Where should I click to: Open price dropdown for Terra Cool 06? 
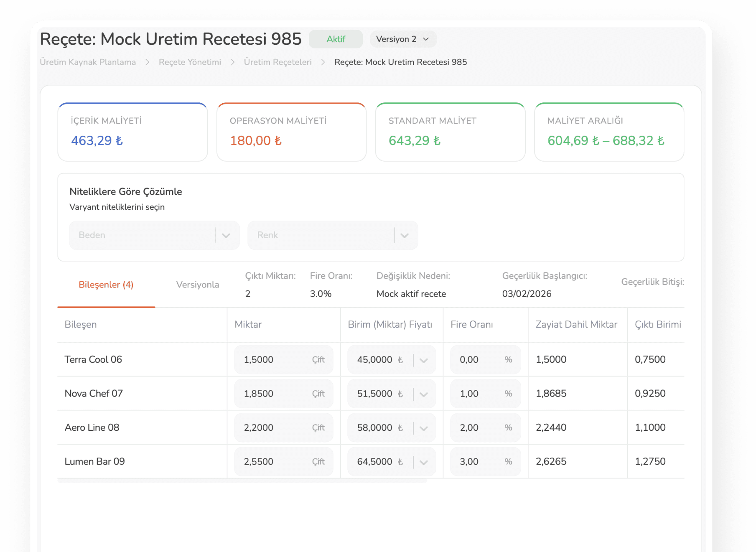click(x=424, y=360)
